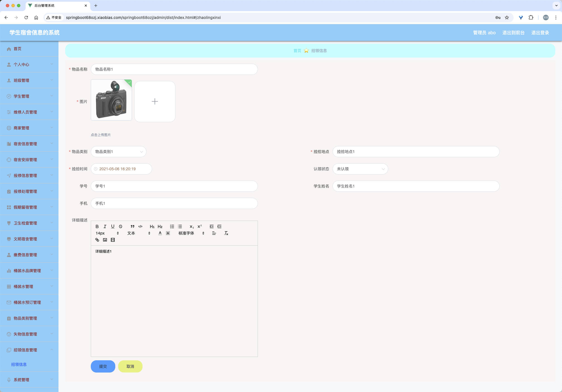
Task: Clear text formatting in the editor
Action: 226,233
